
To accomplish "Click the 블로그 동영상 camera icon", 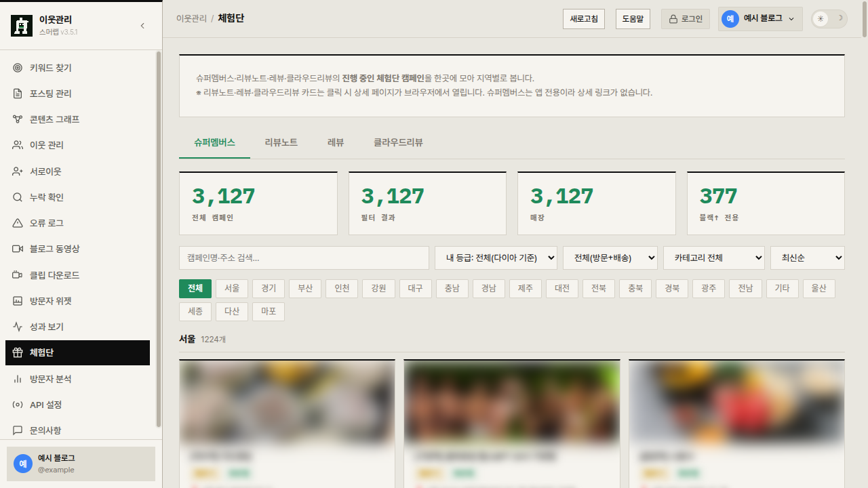I will coord(18,249).
